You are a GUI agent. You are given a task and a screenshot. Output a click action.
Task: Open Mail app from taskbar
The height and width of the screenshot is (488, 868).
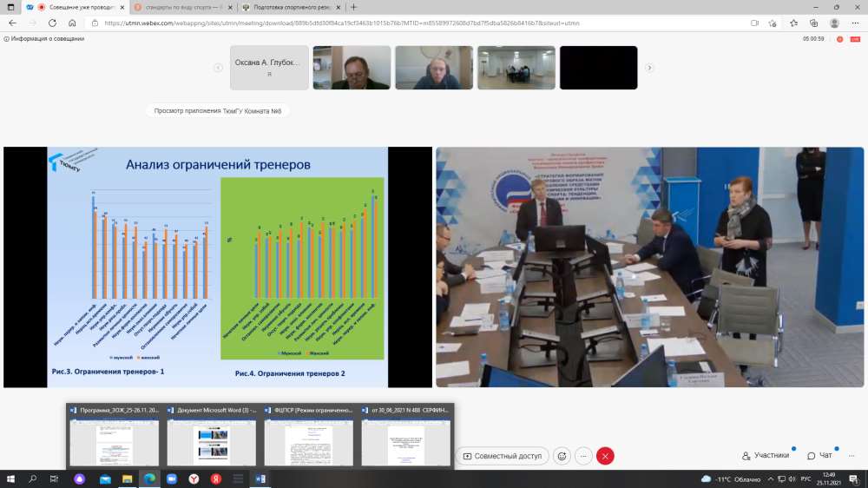(105, 479)
